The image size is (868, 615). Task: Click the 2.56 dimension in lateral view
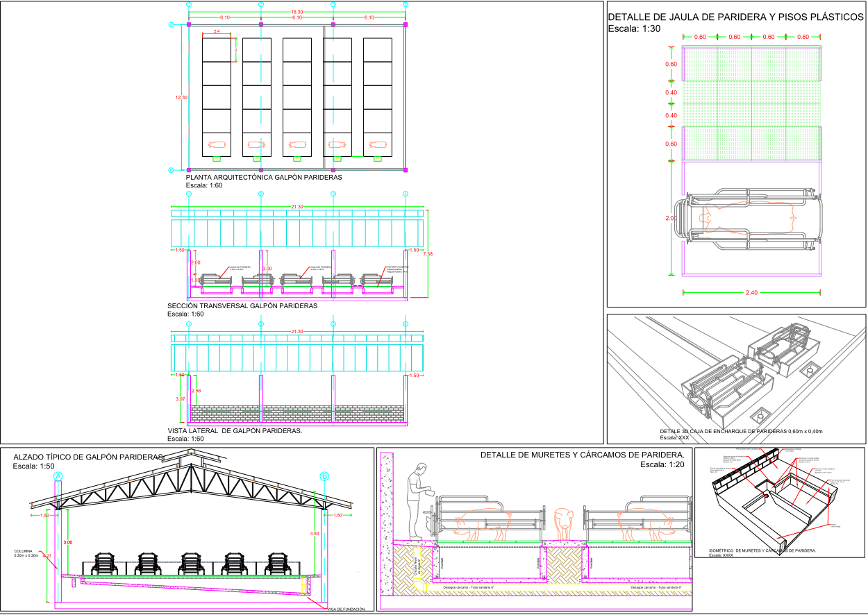196,391
